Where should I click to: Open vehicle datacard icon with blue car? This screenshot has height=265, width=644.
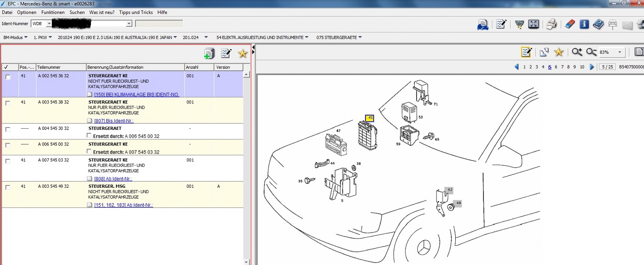[483, 25]
